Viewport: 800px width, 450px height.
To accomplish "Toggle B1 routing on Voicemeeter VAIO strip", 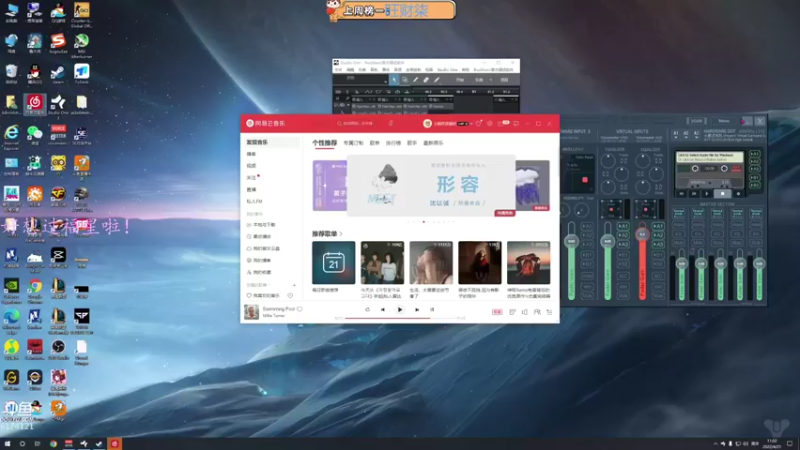I will (623, 255).
